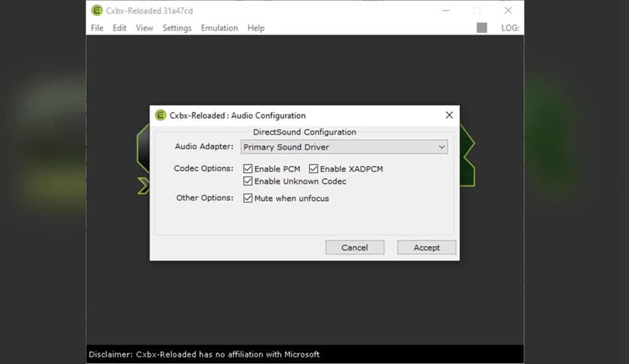Click the Cancel button
The image size is (629, 364).
tap(354, 247)
